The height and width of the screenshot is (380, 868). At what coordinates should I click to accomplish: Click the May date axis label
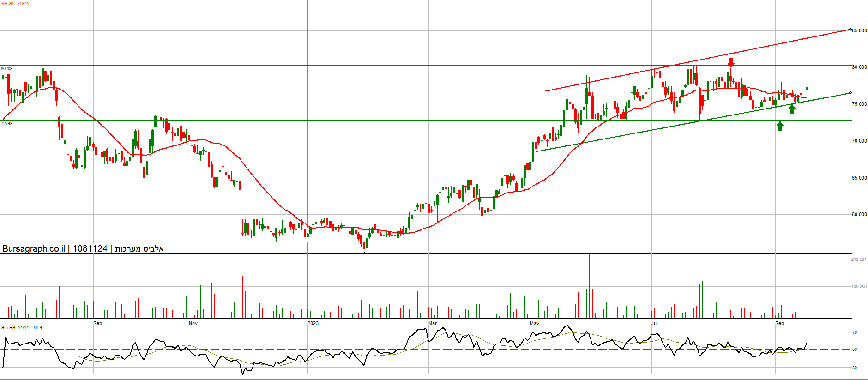535,323
